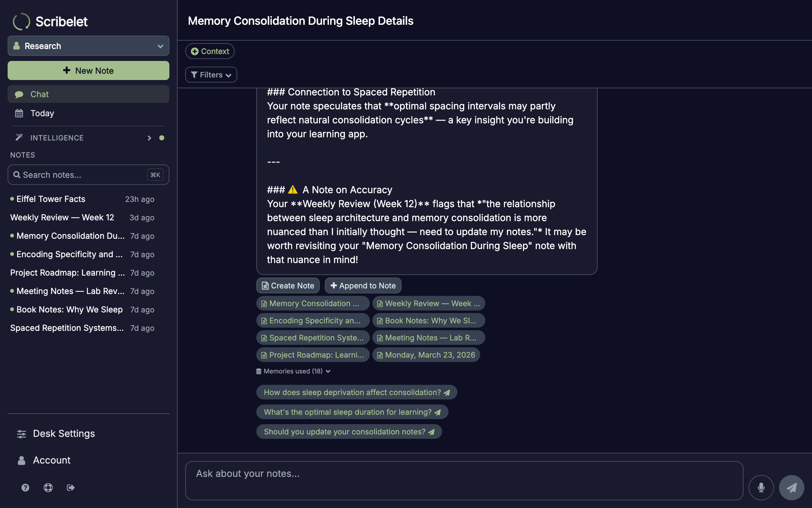Expand the Intelligence section chevron

click(149, 138)
